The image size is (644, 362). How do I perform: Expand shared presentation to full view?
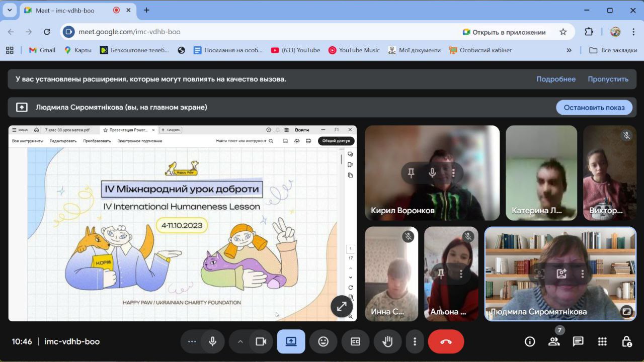tap(342, 306)
